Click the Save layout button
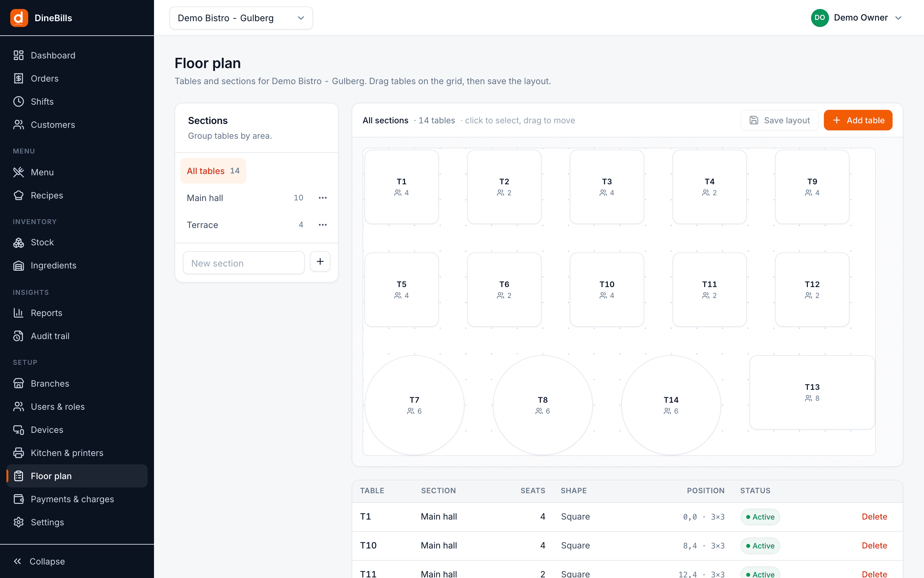Screen dimensions: 924x578 779,120
